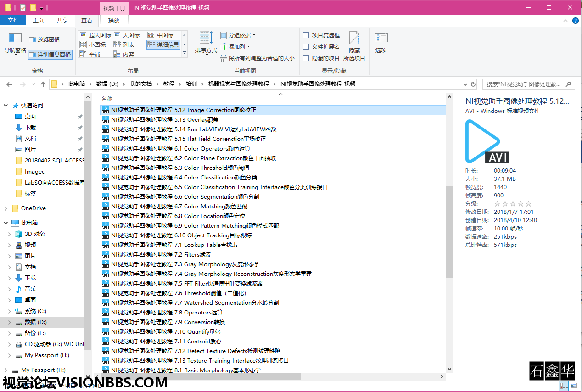The height and width of the screenshot is (392, 582).
Task: Open folder 选项 from the ribbon
Action: tap(381, 43)
